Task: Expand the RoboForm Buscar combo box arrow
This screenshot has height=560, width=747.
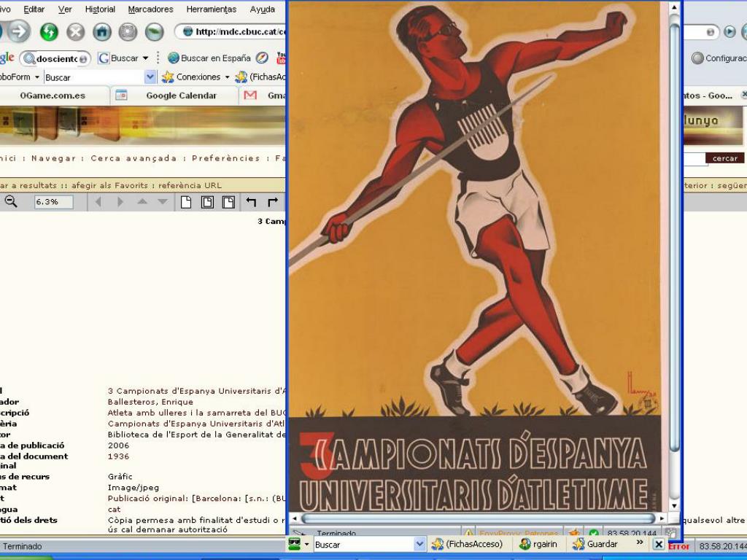Action: [150, 77]
